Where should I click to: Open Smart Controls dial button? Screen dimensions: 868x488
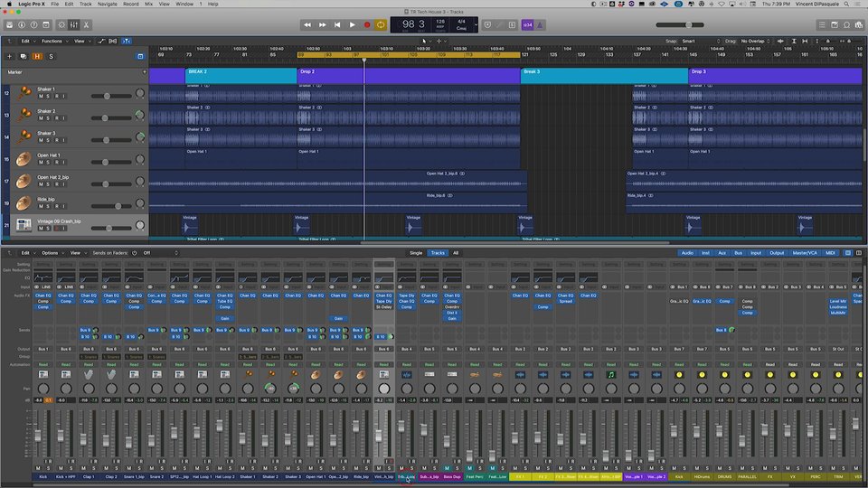click(61, 25)
